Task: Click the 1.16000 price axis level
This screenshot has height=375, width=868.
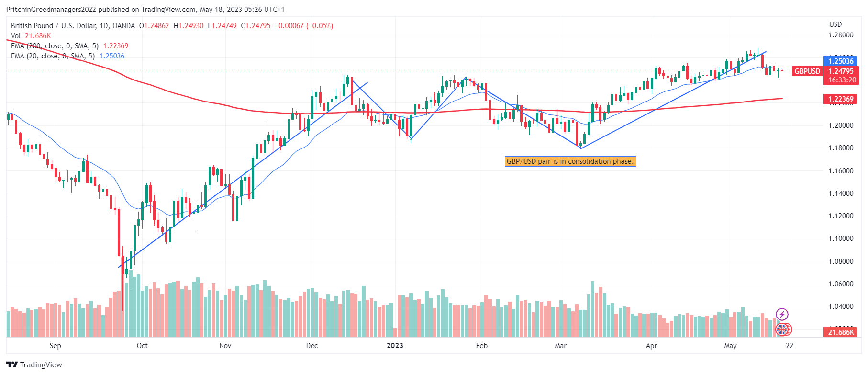Action: coord(841,171)
